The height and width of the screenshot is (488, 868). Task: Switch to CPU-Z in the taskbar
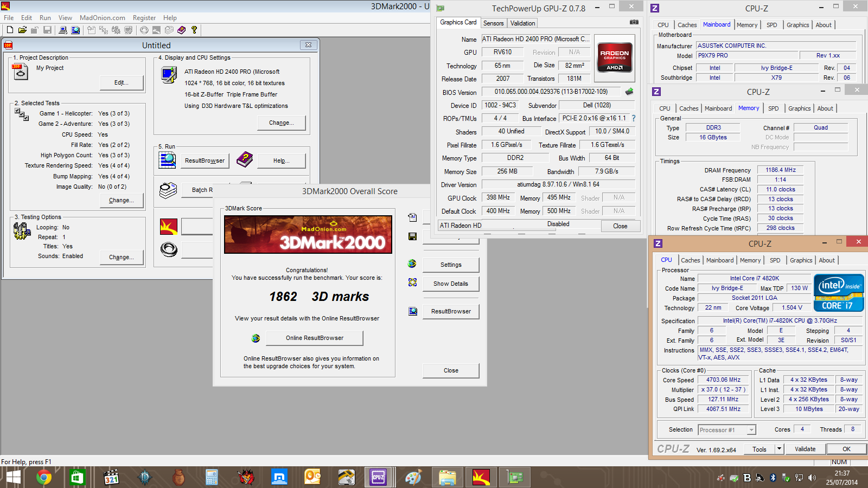378,477
